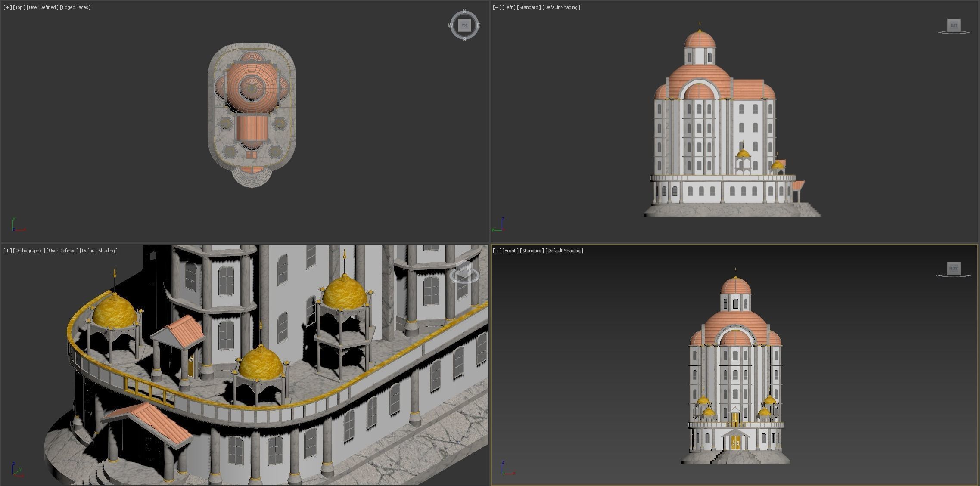Image resolution: width=980 pixels, height=486 pixels.
Task: Open the [+] general menu of the Left viewport
Action: (x=497, y=7)
